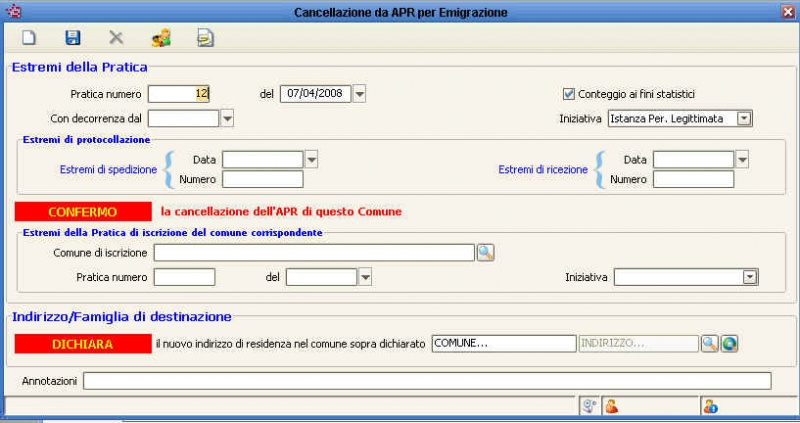Click the notes document toolbar icon
Screen dimensions: 800x423
pyautogui.click(x=205, y=38)
